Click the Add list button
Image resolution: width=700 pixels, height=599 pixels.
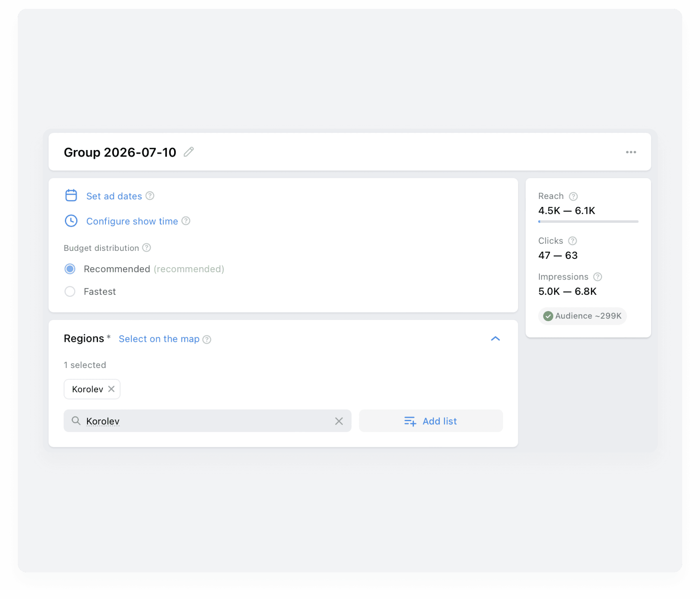coord(431,421)
